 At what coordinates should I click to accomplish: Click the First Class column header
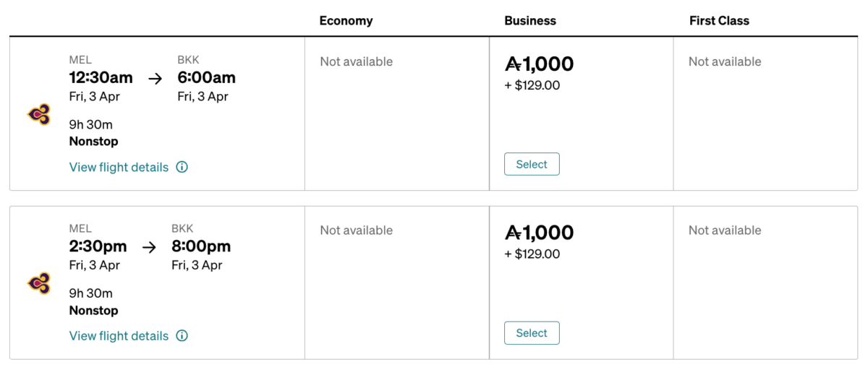(x=719, y=21)
